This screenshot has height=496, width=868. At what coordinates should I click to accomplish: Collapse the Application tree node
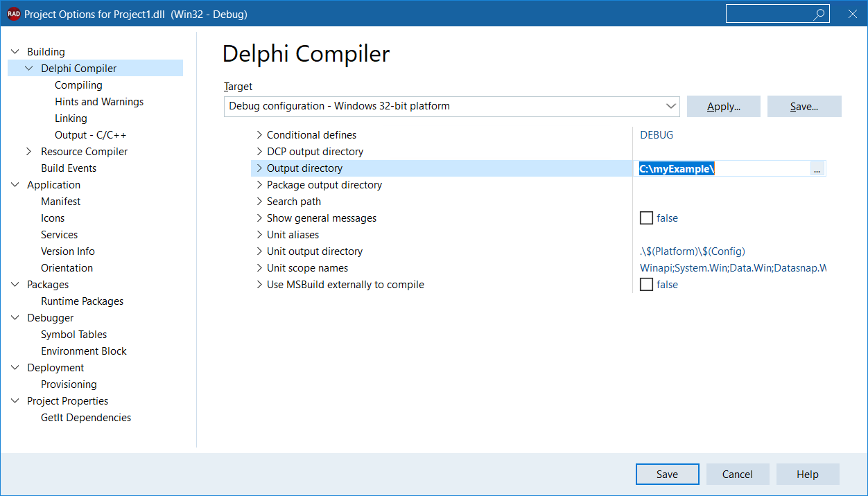pyautogui.click(x=15, y=185)
